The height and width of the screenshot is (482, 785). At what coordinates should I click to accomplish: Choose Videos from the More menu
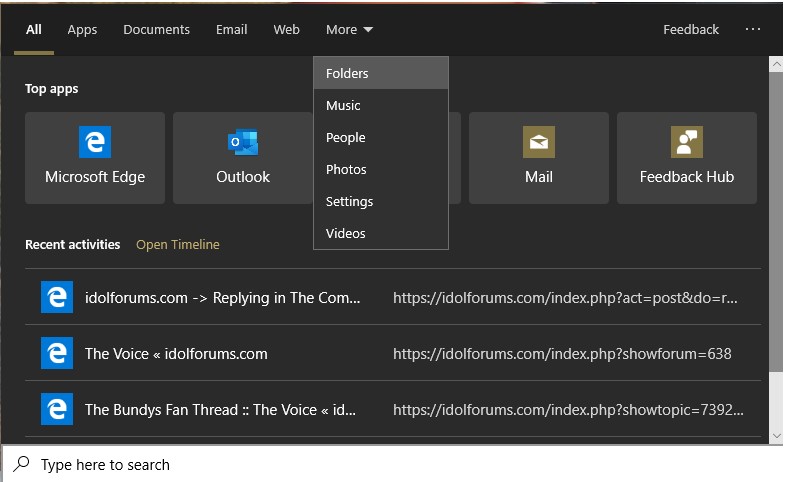coord(380,233)
